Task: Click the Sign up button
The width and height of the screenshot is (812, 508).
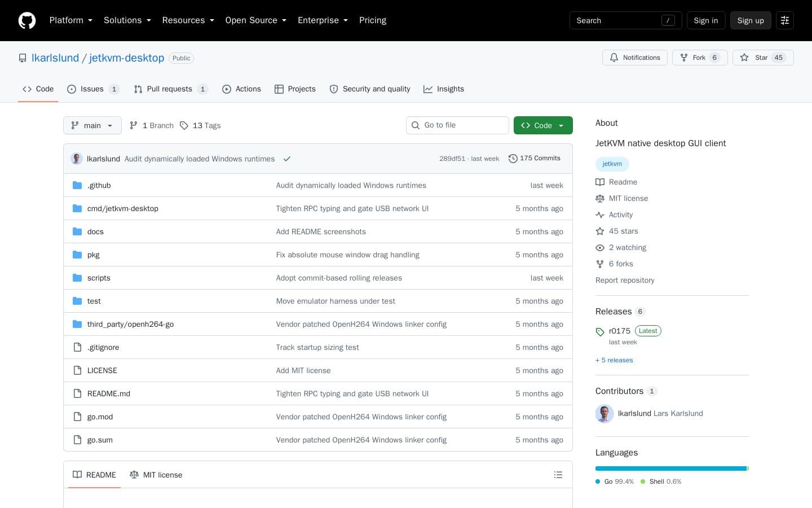Action: tap(751, 20)
